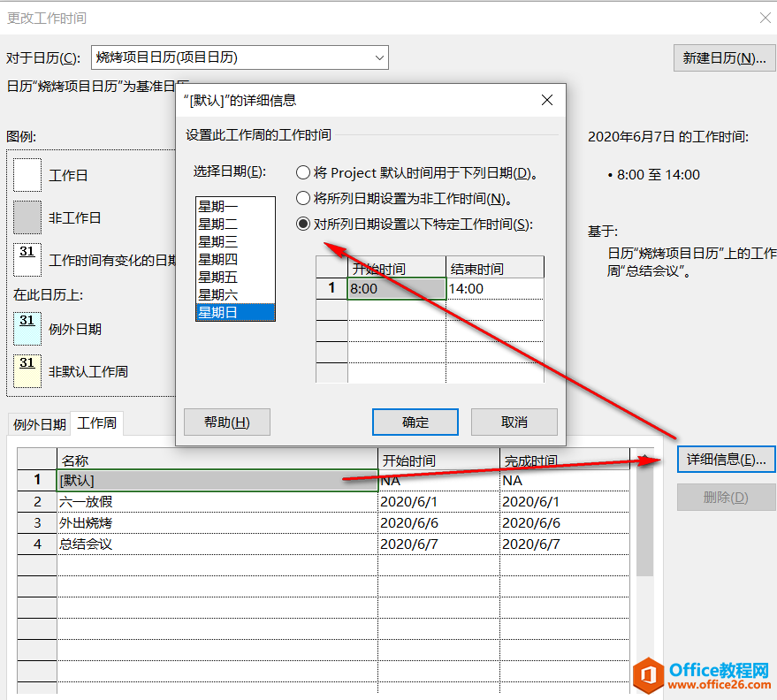Select the 六一放假 work week row
This screenshot has height=700, width=777.
click(x=217, y=502)
